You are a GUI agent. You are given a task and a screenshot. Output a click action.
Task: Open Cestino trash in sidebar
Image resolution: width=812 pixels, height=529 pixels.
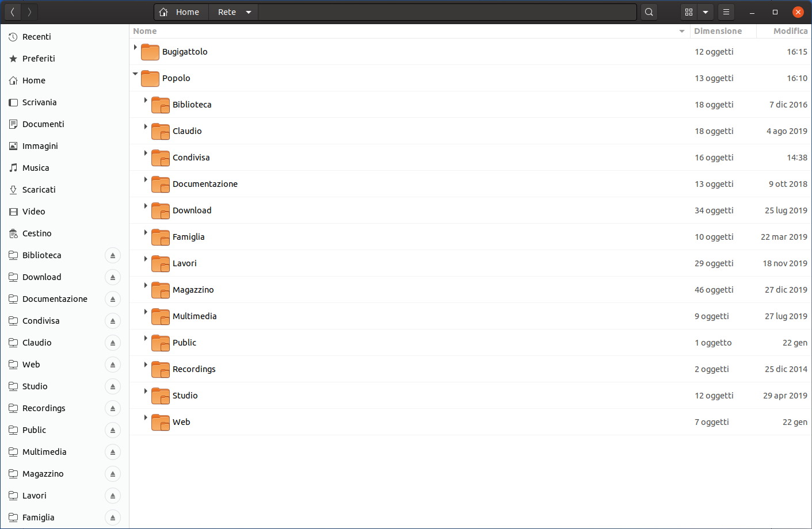click(x=37, y=233)
